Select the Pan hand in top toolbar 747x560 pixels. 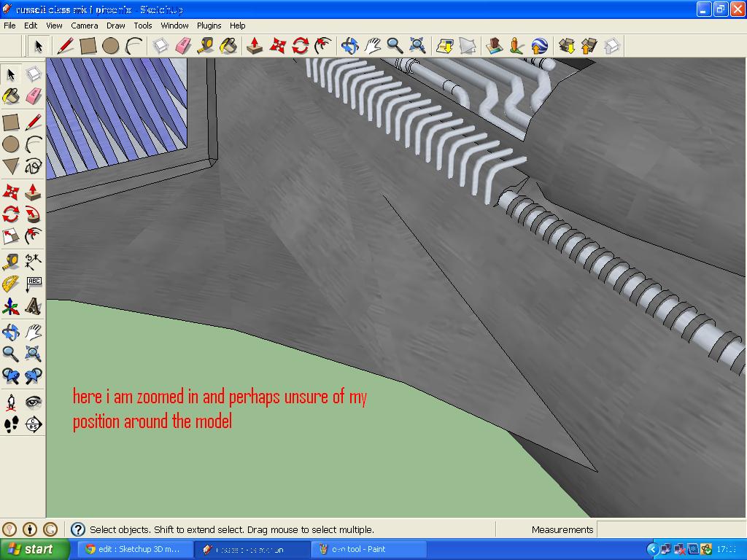[x=372, y=46]
